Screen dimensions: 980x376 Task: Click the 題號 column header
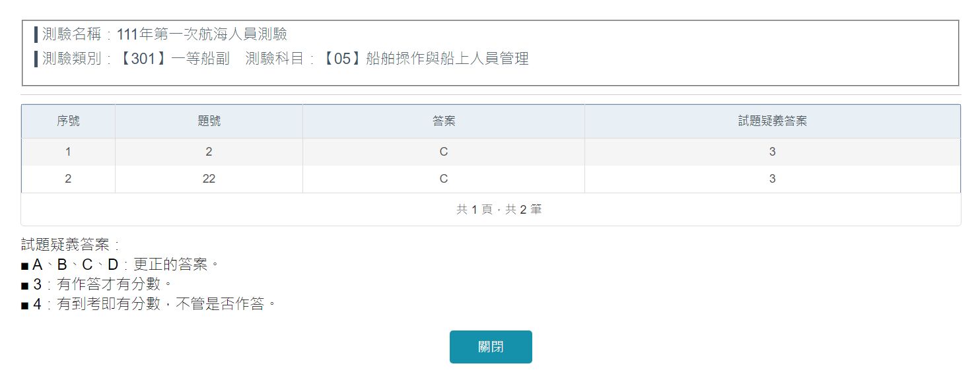point(209,121)
